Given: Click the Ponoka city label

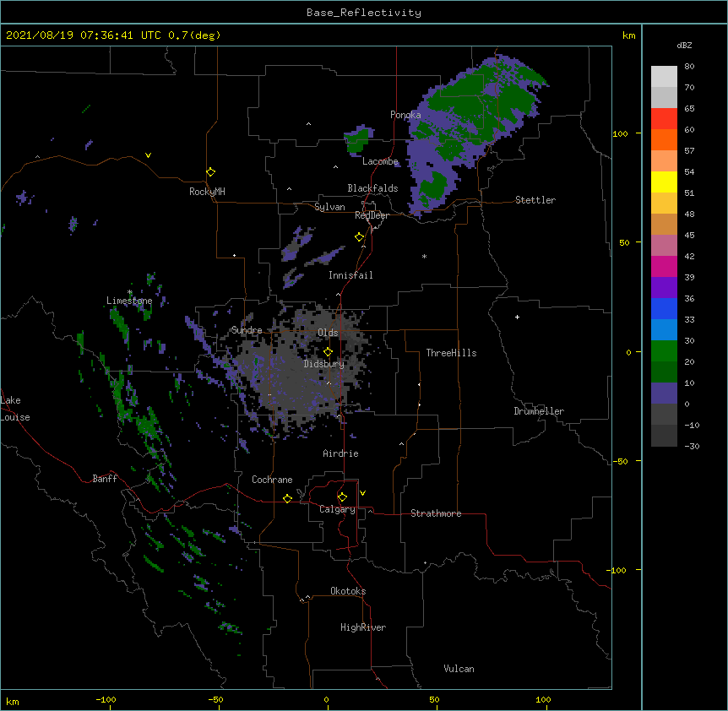Looking at the screenshot, I should point(405,115).
